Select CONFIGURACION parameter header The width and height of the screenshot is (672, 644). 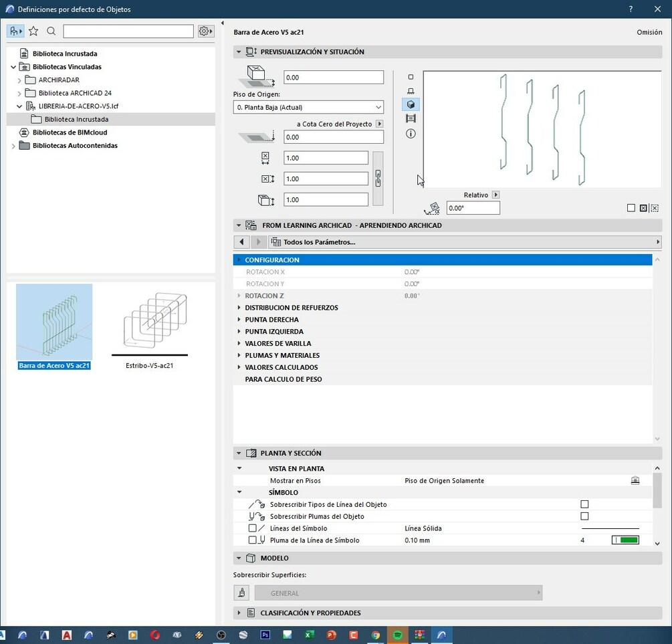point(443,260)
